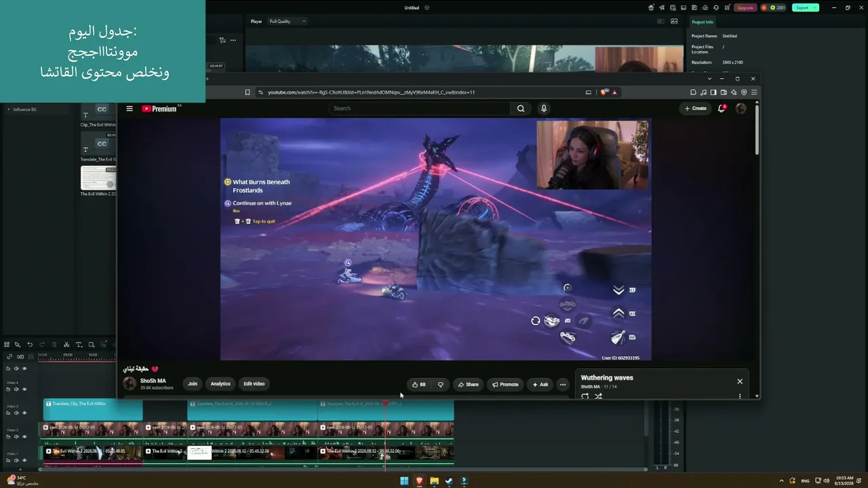Toggle Video 2 track visibility eye
Screen dimensions: 868x488
click(24, 436)
